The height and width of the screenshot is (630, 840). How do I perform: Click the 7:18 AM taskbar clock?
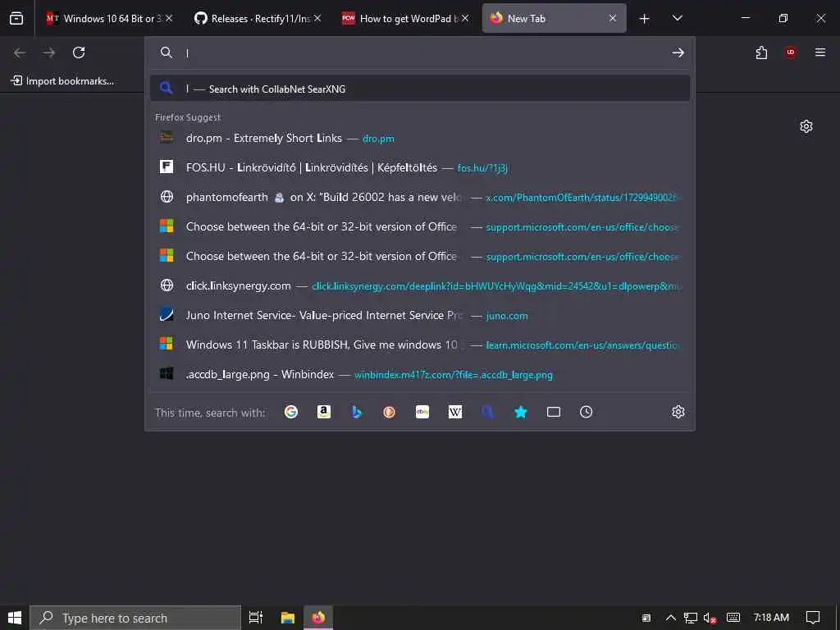coord(771,618)
